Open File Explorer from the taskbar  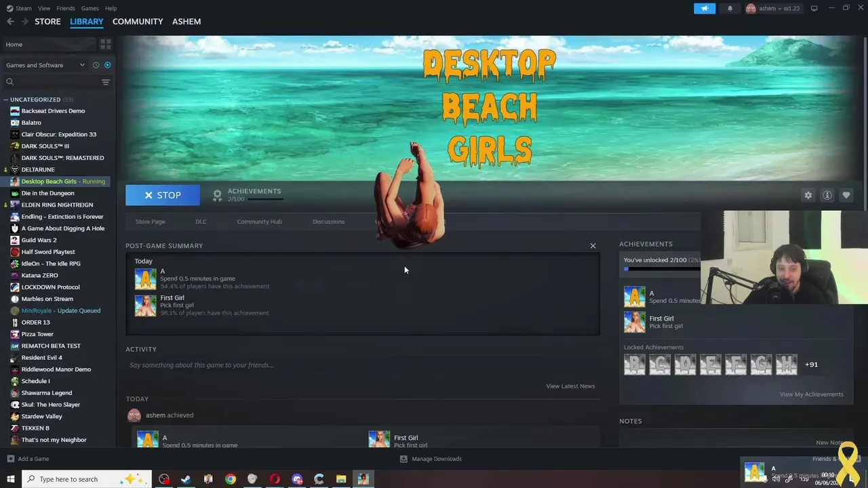click(341, 479)
